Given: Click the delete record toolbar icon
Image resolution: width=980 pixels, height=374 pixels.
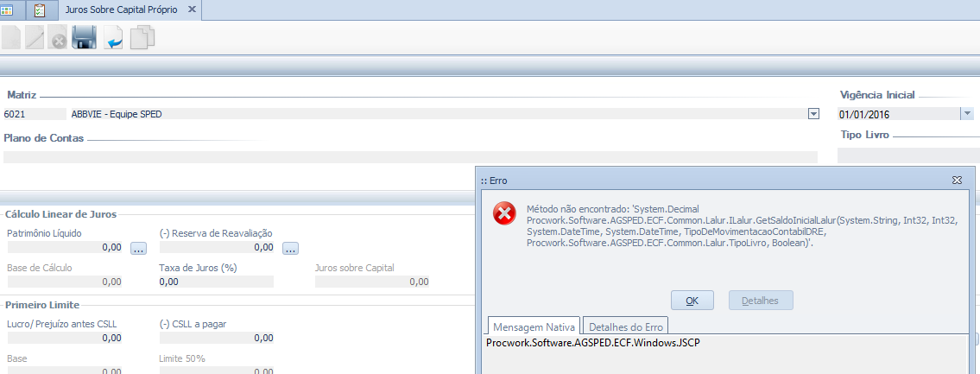Looking at the screenshot, I should (58, 39).
